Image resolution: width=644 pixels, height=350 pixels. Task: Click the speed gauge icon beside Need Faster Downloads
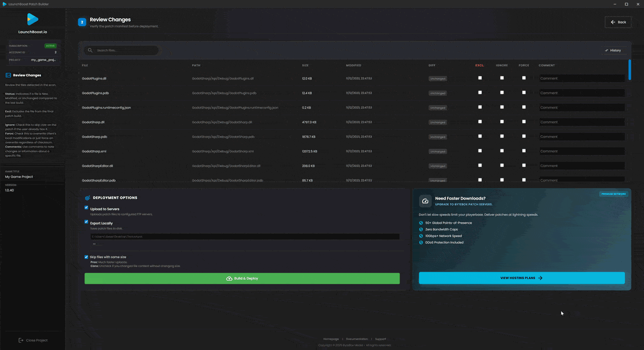click(425, 201)
